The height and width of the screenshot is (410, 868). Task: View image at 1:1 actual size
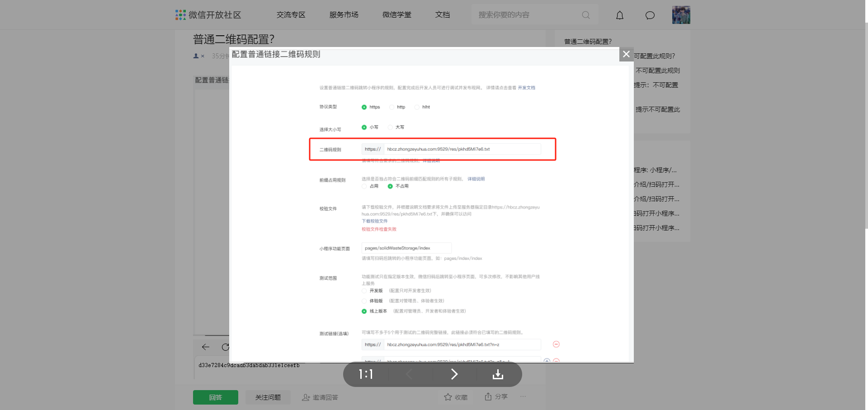366,374
